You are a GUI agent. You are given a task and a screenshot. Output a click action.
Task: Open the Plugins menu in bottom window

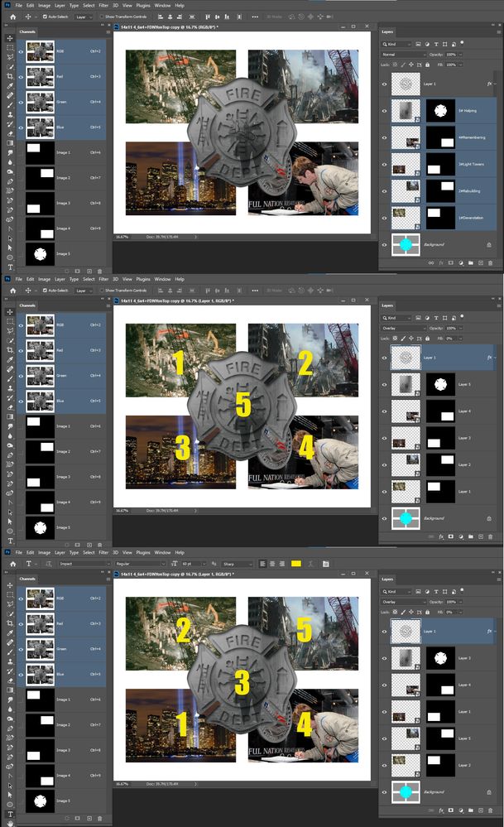(143, 552)
